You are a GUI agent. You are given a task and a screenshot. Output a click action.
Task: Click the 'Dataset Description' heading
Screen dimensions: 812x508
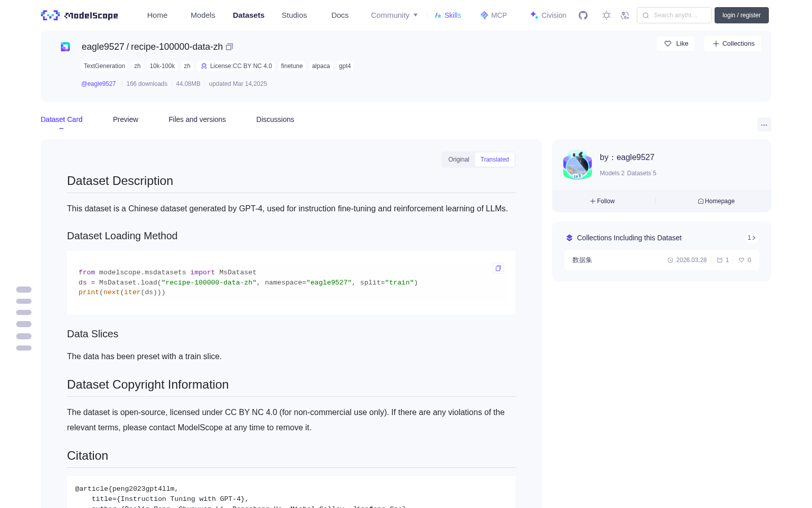point(120,181)
